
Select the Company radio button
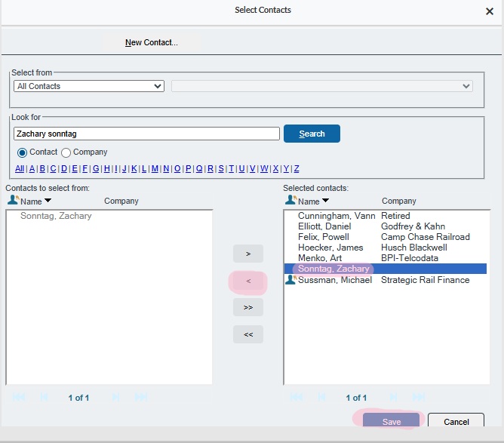[66, 152]
